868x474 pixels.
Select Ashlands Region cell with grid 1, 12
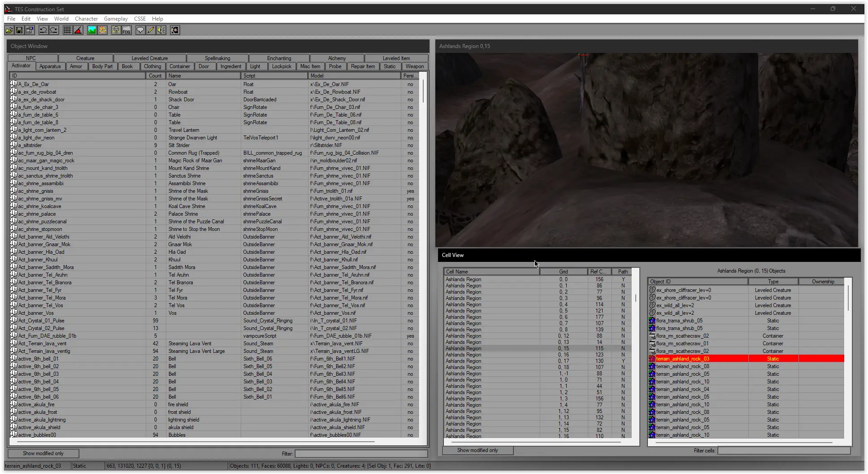pyautogui.click(x=538, y=411)
